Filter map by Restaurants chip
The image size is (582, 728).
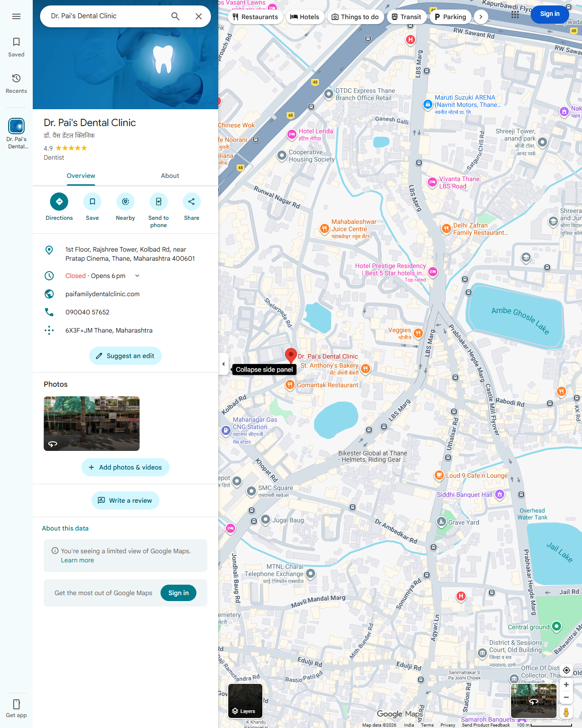coord(256,17)
